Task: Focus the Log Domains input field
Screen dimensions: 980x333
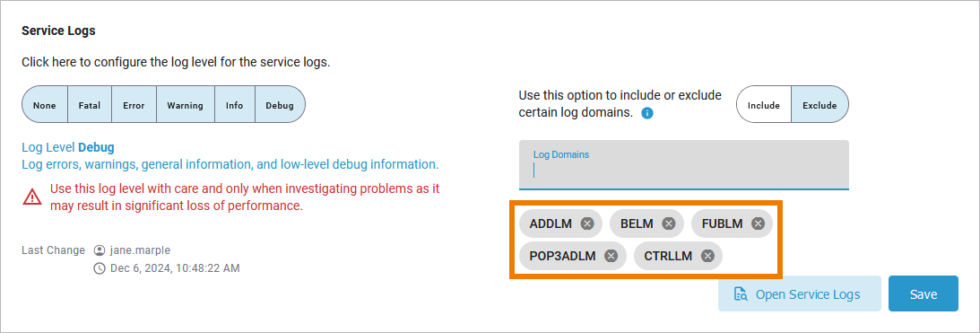Action: 684,164
